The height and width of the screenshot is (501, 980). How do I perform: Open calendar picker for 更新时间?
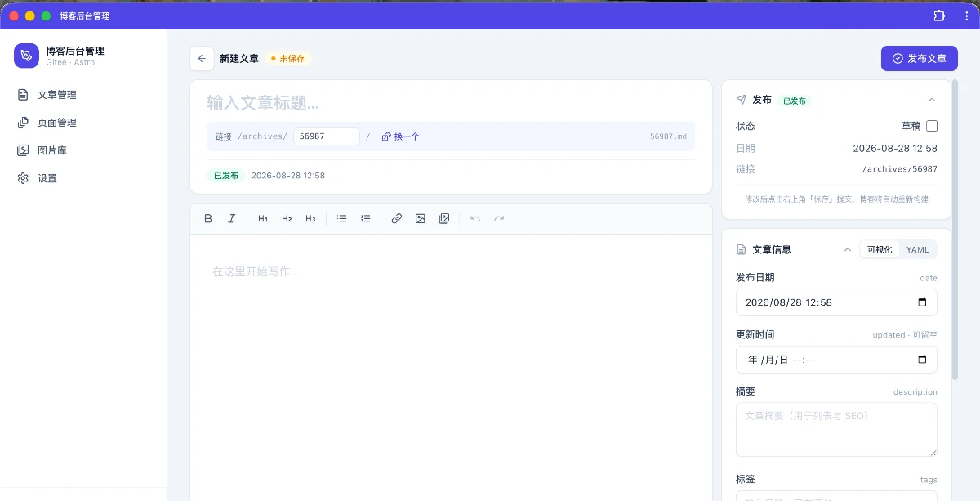(923, 360)
